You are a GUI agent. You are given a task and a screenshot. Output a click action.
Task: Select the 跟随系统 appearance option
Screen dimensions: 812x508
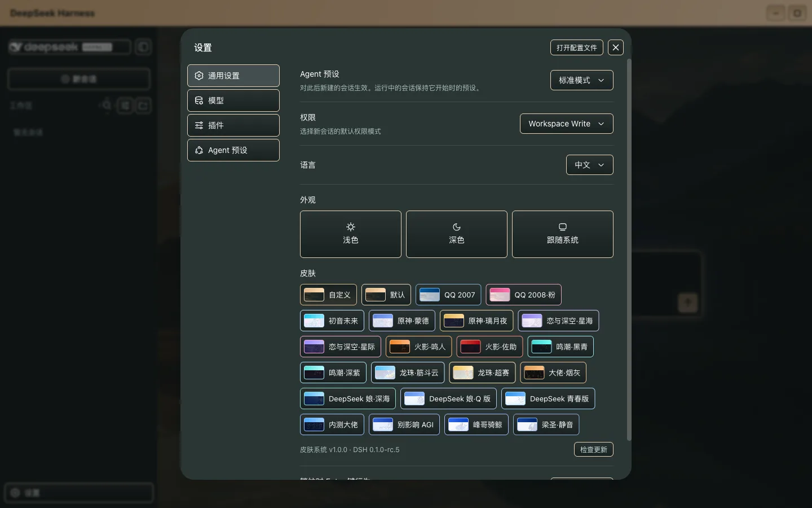pyautogui.click(x=563, y=234)
